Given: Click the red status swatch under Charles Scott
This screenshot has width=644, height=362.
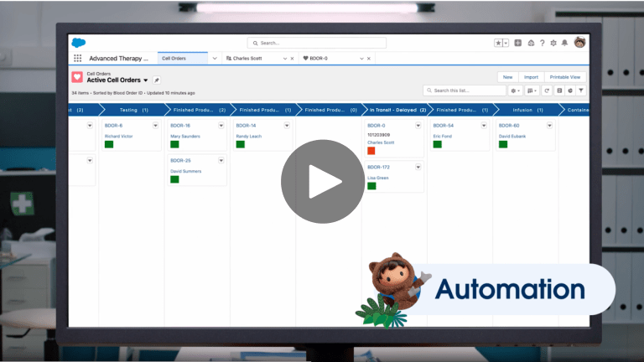Looking at the screenshot, I should point(371,151).
